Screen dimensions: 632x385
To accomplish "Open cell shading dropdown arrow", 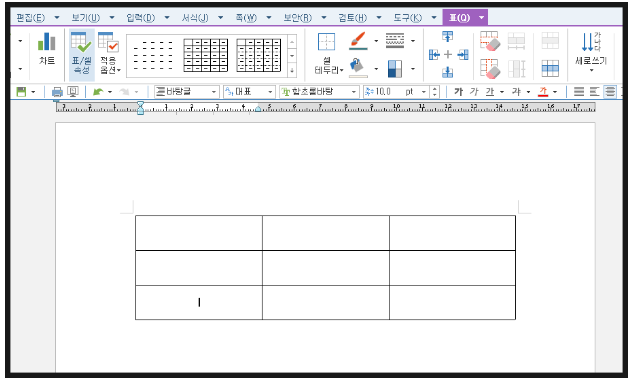I will pyautogui.click(x=413, y=69).
